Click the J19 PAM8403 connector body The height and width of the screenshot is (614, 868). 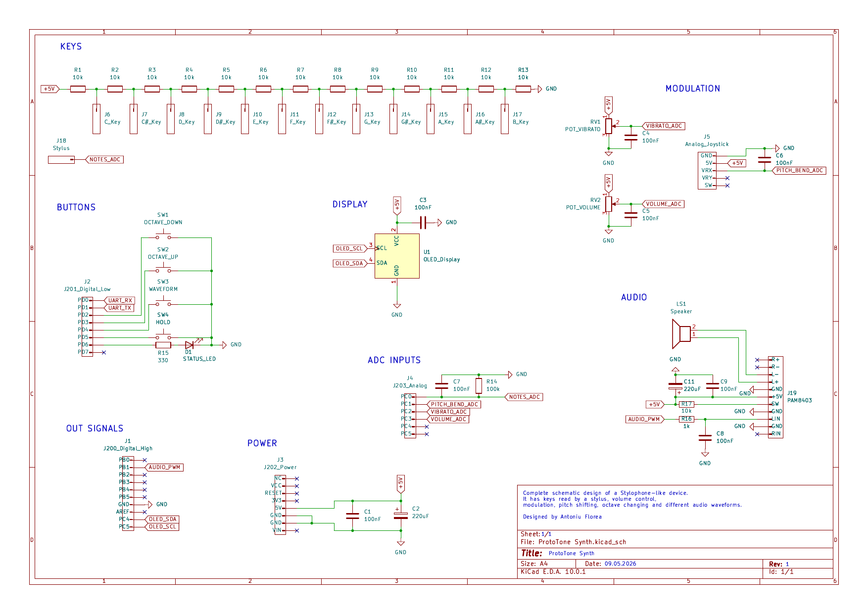pyautogui.click(x=775, y=397)
